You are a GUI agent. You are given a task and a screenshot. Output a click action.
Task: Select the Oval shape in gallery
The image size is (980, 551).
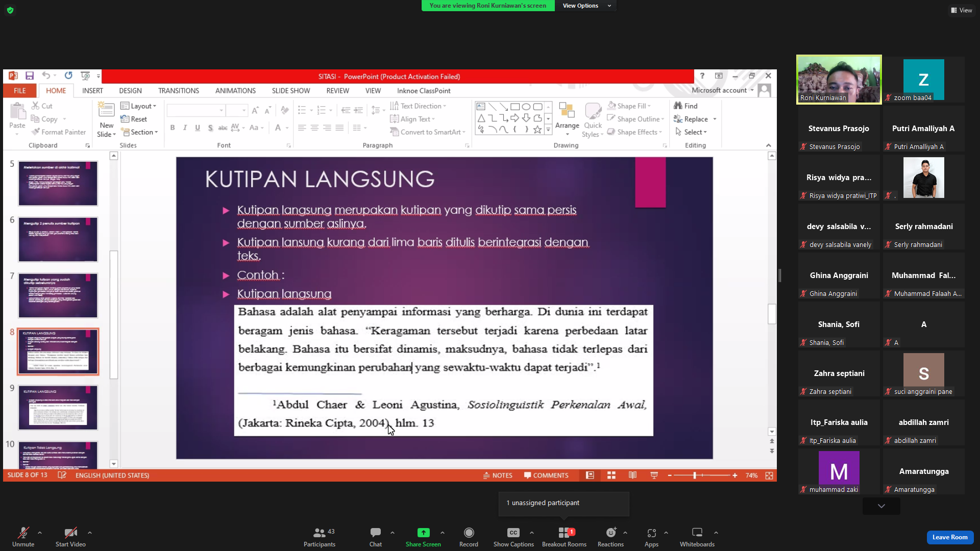(526, 107)
